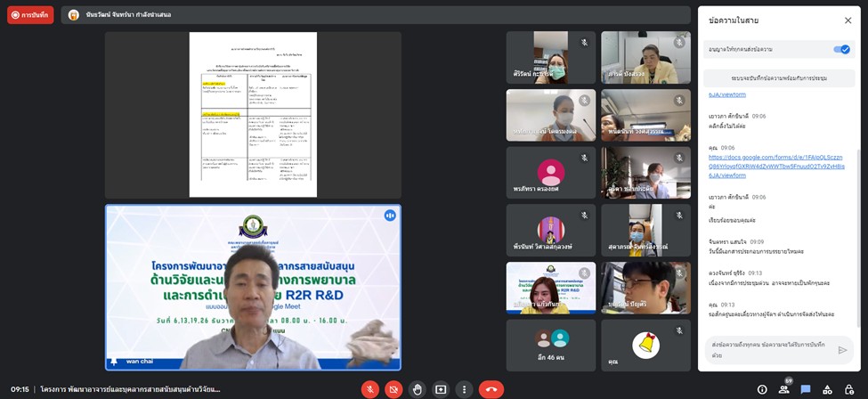Leave the call with the red hang-up button
Screen dimensions: 868x399
(x=491, y=389)
